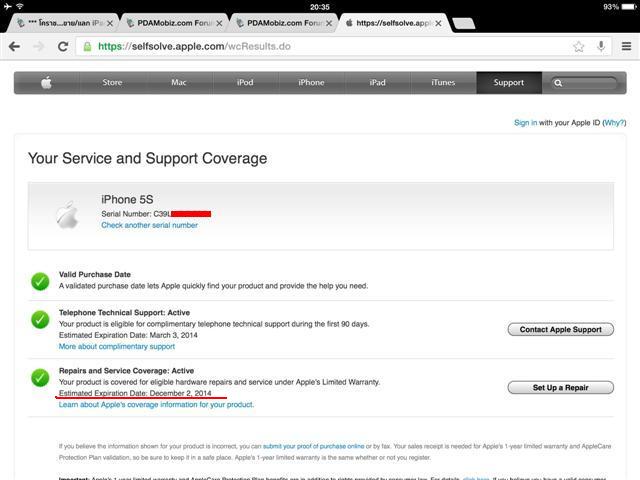Close the third PDAMobiz.com Forum tab
Screen dimensions: 640x480
[329, 23]
